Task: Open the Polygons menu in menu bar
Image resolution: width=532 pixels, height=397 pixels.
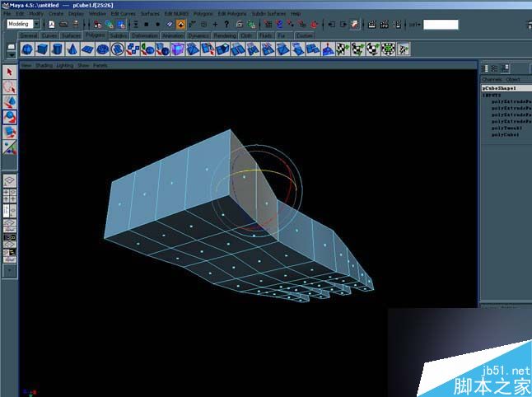Action: tap(203, 14)
